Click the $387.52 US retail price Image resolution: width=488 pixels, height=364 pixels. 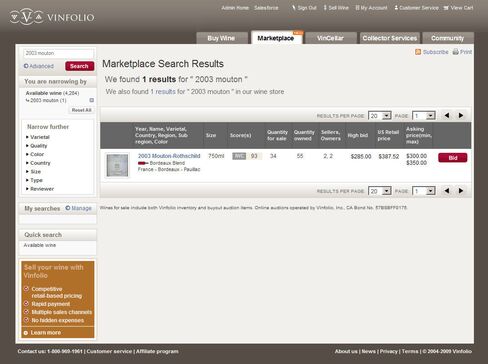tap(389, 156)
